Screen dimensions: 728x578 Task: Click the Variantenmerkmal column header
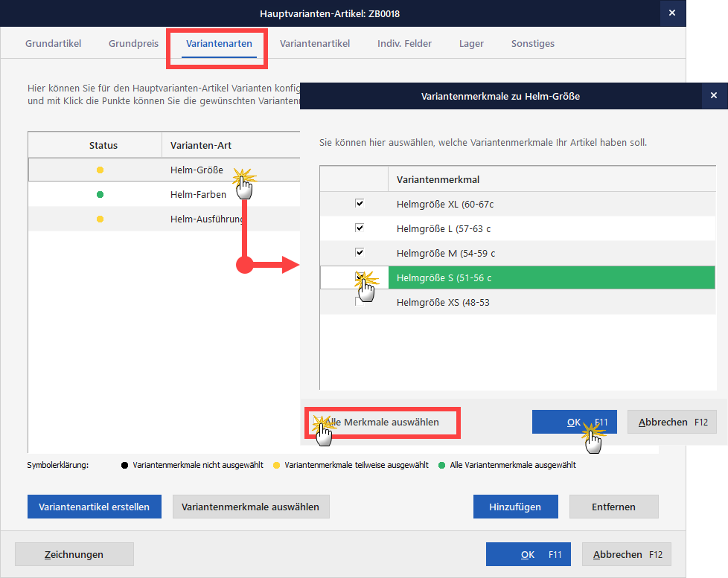[x=552, y=179]
